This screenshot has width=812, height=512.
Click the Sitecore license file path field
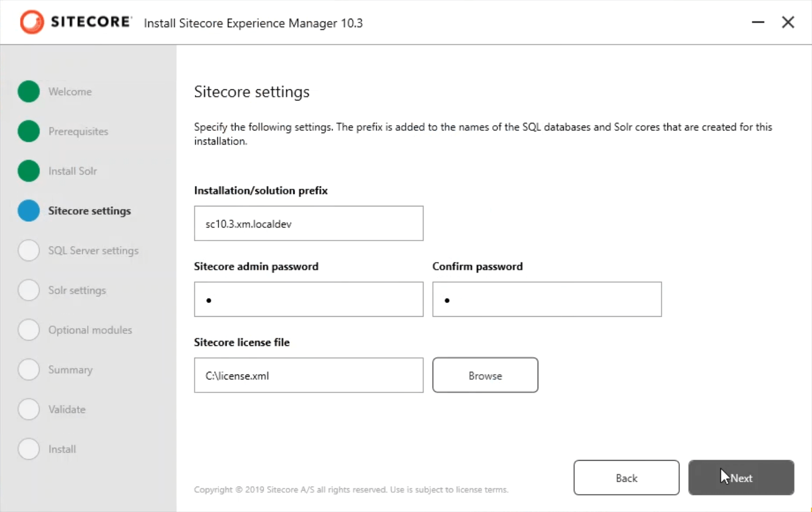(308, 375)
